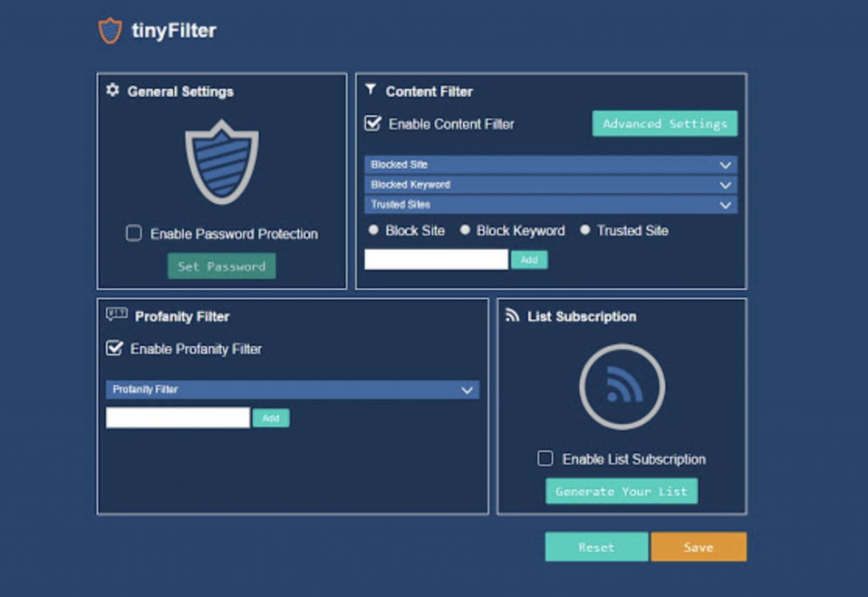The width and height of the screenshot is (868, 597).
Task: Click the Profanity Filter heading text
Action: (x=182, y=316)
